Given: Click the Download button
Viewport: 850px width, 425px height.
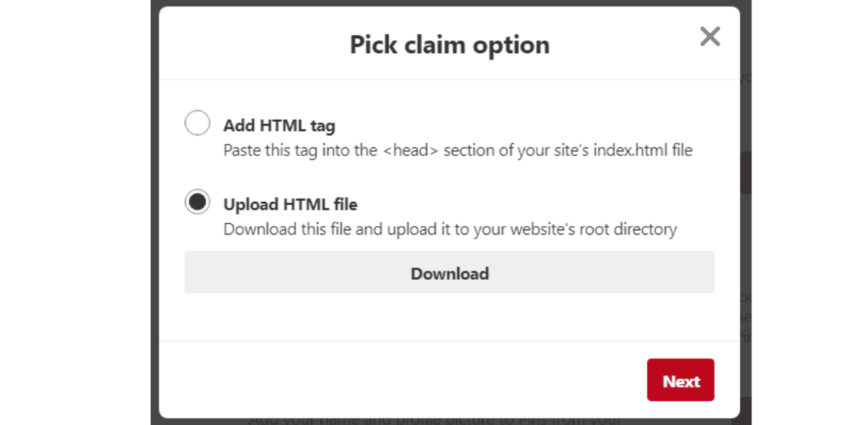Looking at the screenshot, I should coord(449,273).
